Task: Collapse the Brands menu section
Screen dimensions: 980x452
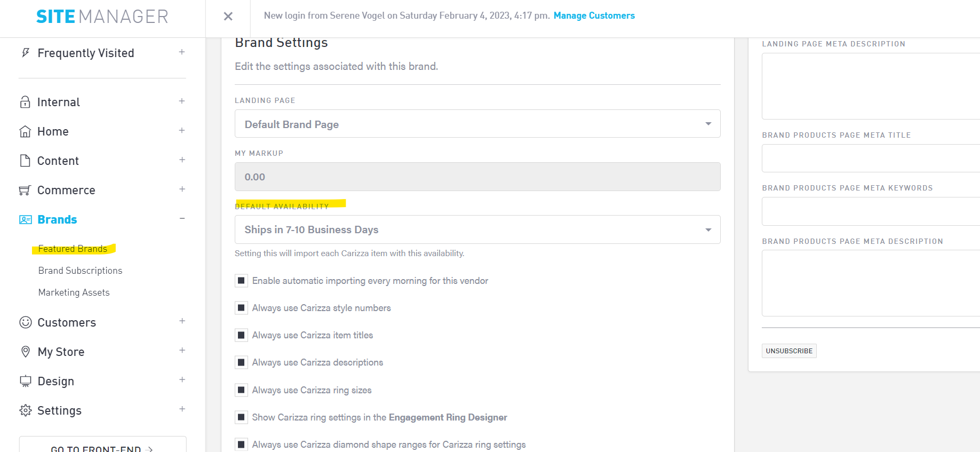Action: [x=182, y=219]
